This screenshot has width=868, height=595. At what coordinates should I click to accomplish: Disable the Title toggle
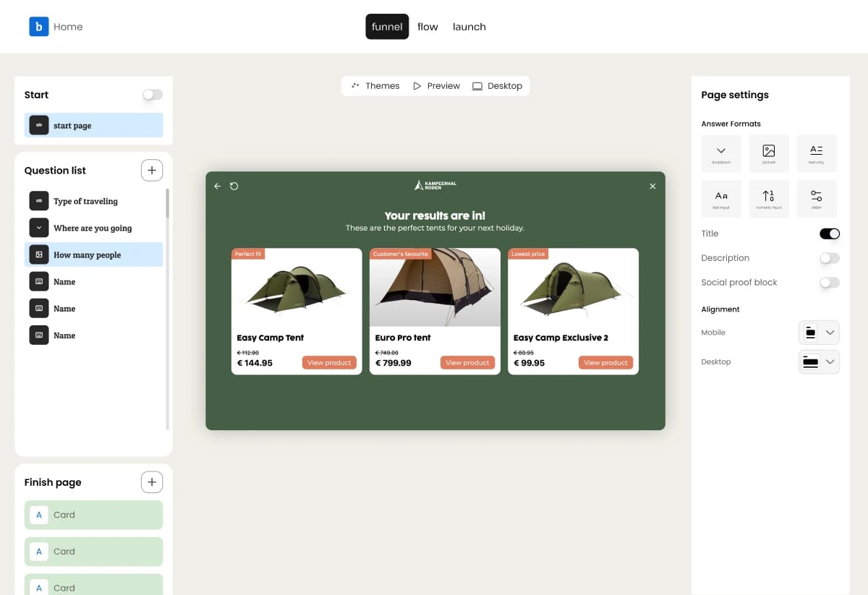tap(830, 234)
